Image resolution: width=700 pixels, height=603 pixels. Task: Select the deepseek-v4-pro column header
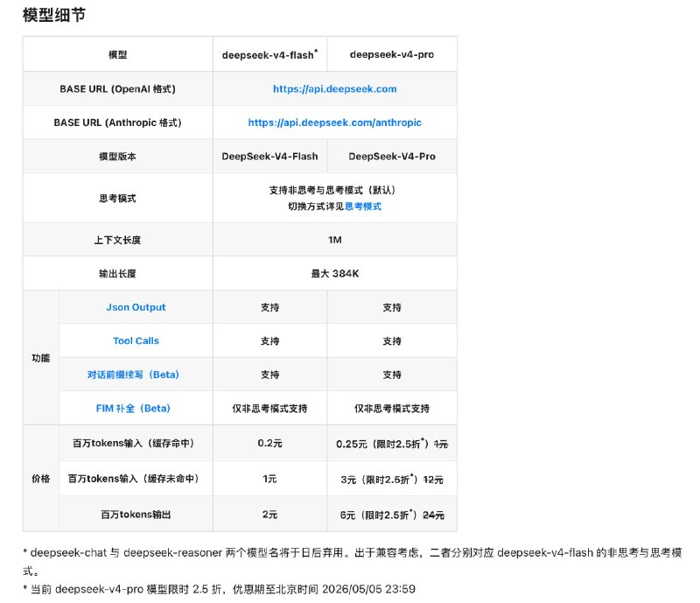391,53
